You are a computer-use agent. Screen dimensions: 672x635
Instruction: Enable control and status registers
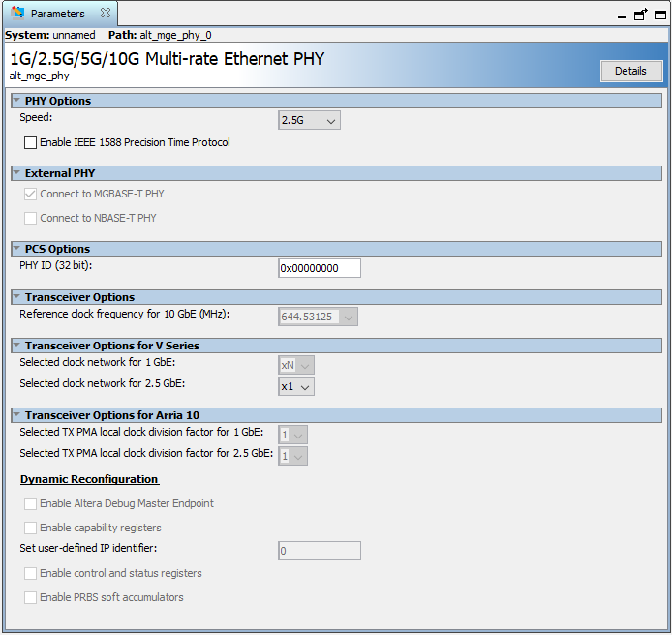(30, 574)
